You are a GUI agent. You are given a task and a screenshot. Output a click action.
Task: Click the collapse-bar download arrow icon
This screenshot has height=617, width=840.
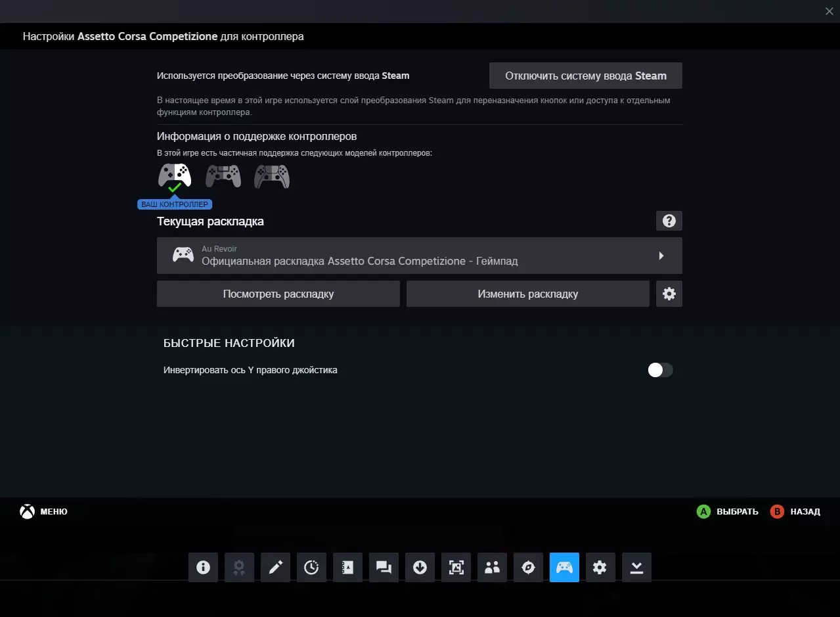pyautogui.click(x=636, y=567)
